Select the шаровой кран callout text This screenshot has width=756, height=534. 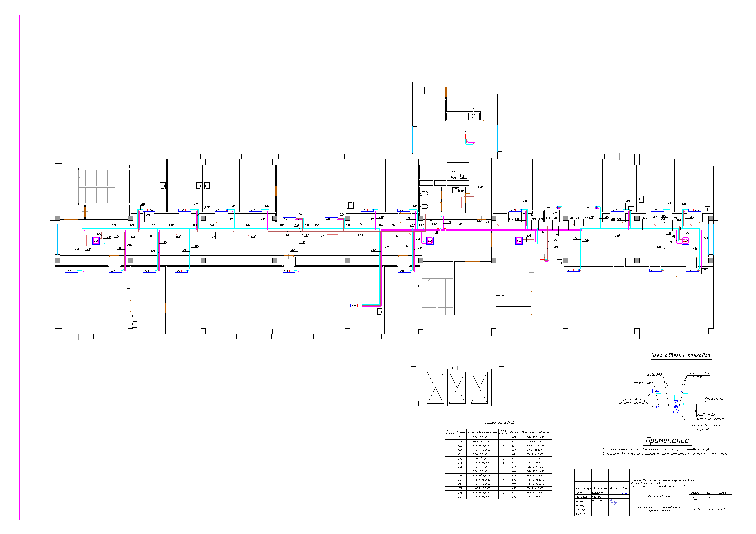click(x=643, y=383)
